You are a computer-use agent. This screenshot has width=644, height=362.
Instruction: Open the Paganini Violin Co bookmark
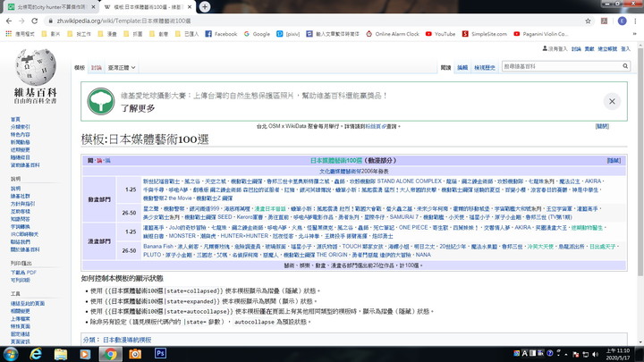540,34
